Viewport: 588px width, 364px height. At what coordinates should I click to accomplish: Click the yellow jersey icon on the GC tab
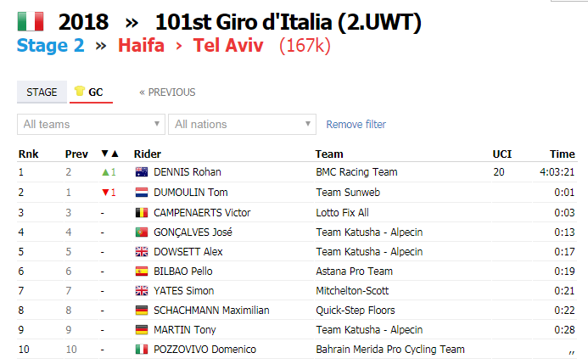click(x=79, y=91)
